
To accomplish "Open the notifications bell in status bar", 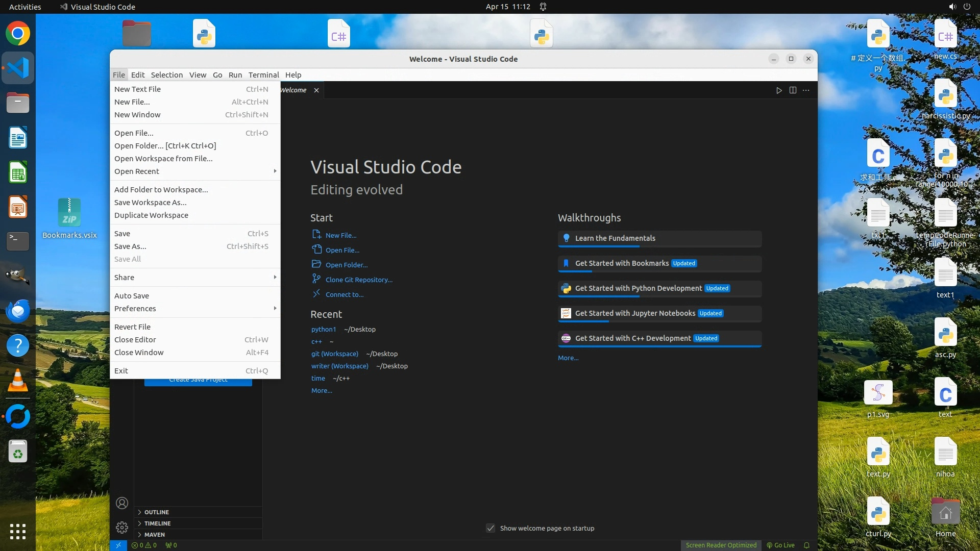I will point(806,545).
